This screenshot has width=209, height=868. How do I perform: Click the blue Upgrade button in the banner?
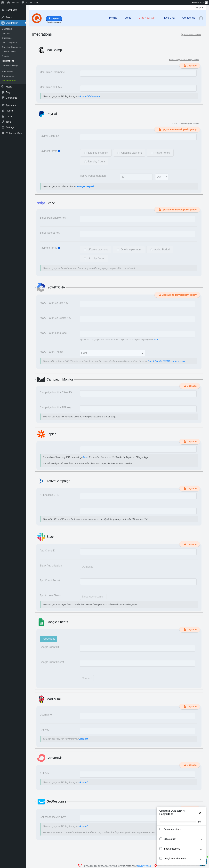pos(54,19)
